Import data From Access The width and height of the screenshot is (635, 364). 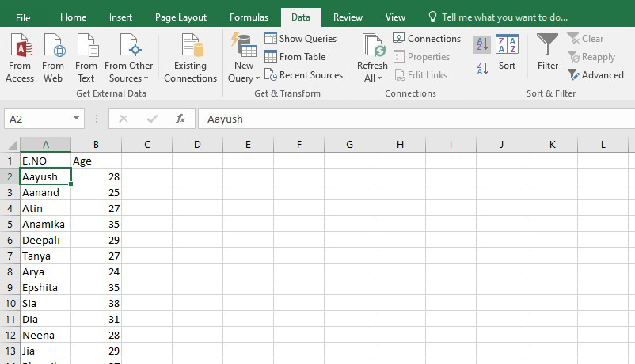[x=20, y=59]
